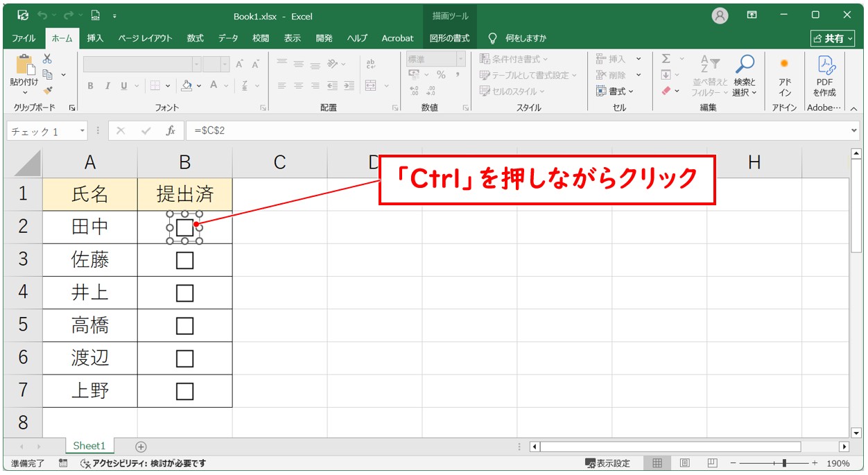Image resolution: width=868 pixels, height=475 pixels.
Task: Toggle the checkbox in 渡辺 row
Action: 184,358
